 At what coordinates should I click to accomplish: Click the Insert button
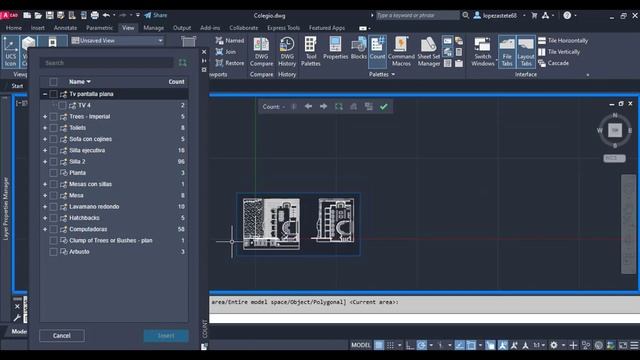[166, 336]
